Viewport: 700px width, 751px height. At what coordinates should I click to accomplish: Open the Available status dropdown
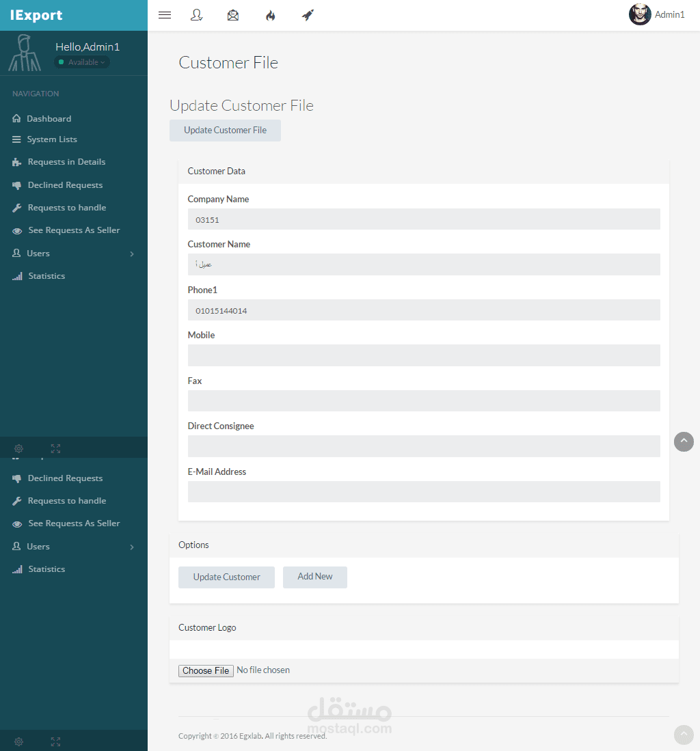(x=82, y=62)
